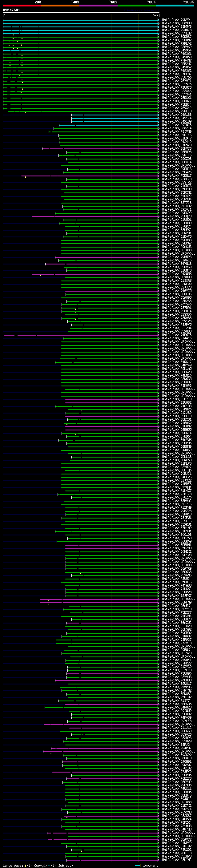The image size is (197, 868).
Task: Select hit UniRef100_Q69X42
Action: point(176,108)
